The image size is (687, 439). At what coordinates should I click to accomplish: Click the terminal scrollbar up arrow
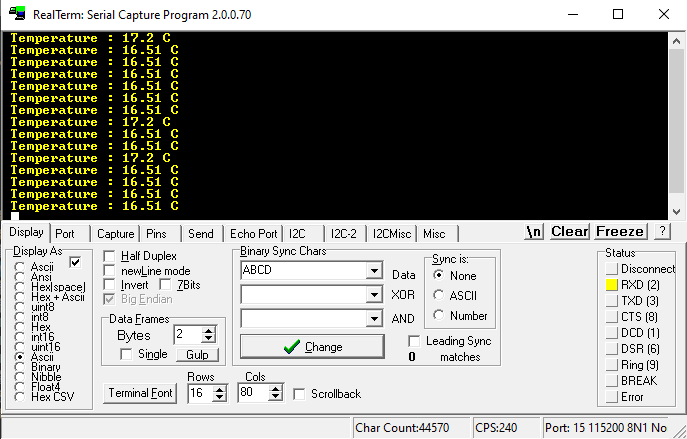[x=676, y=41]
